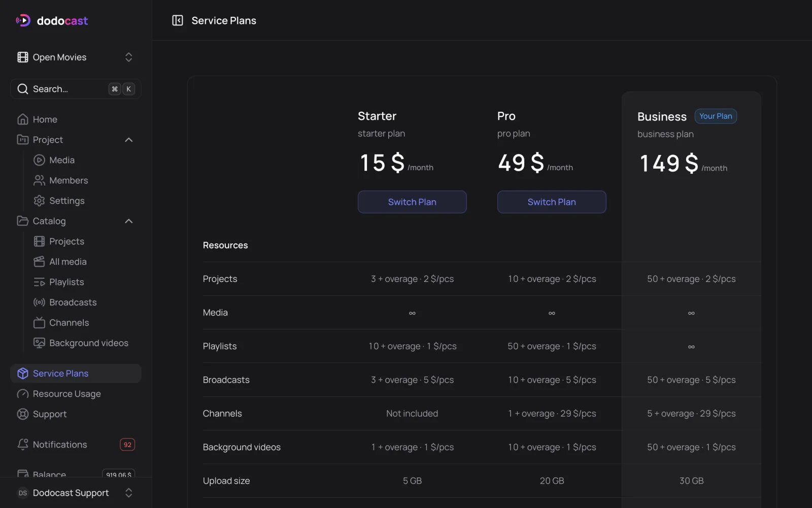Open the Dodocast Support account switcher
This screenshot has height=508, width=812.
(76, 493)
